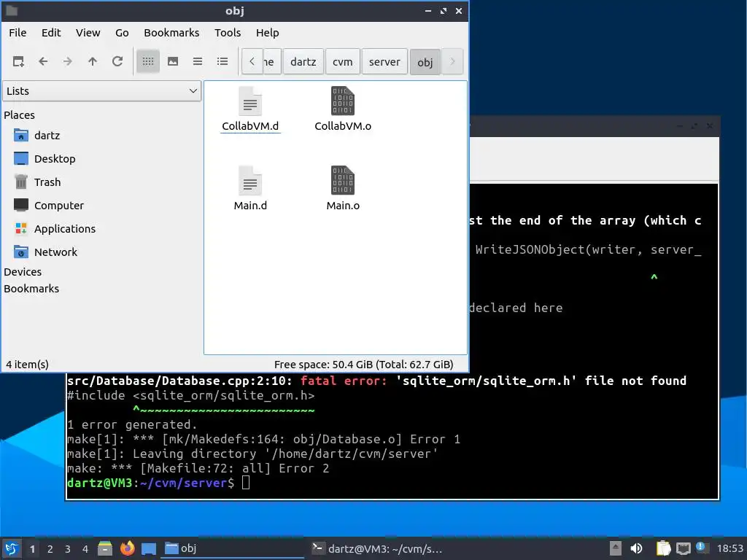Image resolution: width=747 pixels, height=560 pixels.
Task: Switch to workspace 1
Action: [32, 549]
